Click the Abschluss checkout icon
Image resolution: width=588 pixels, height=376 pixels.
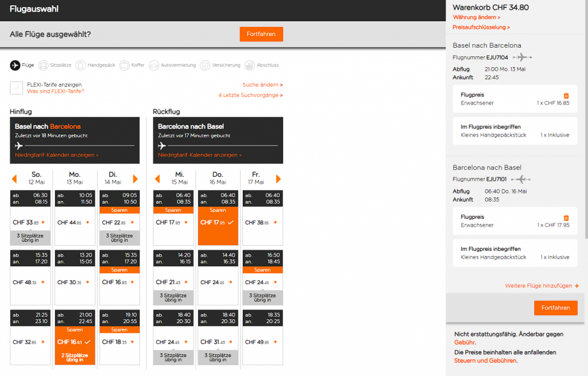point(249,65)
